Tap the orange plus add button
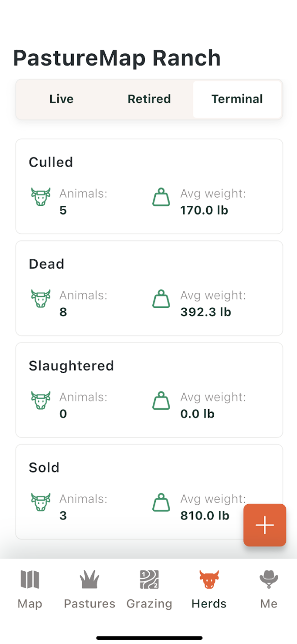297x644 pixels. click(x=265, y=525)
